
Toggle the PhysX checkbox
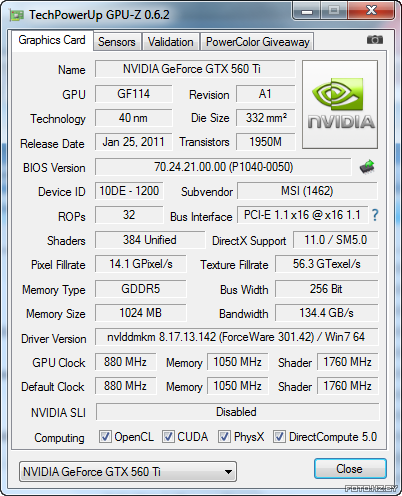pos(224,436)
